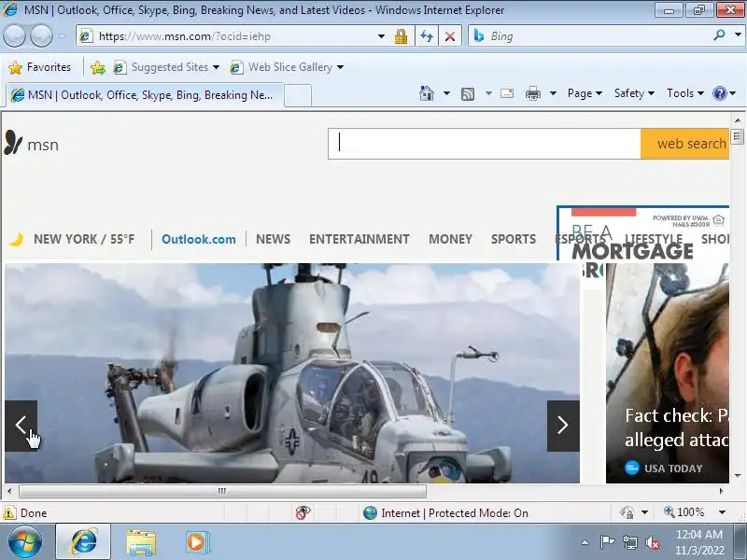Viewport: 747px width, 560px height.
Task: Select the MSN browser tab
Action: pos(145,95)
